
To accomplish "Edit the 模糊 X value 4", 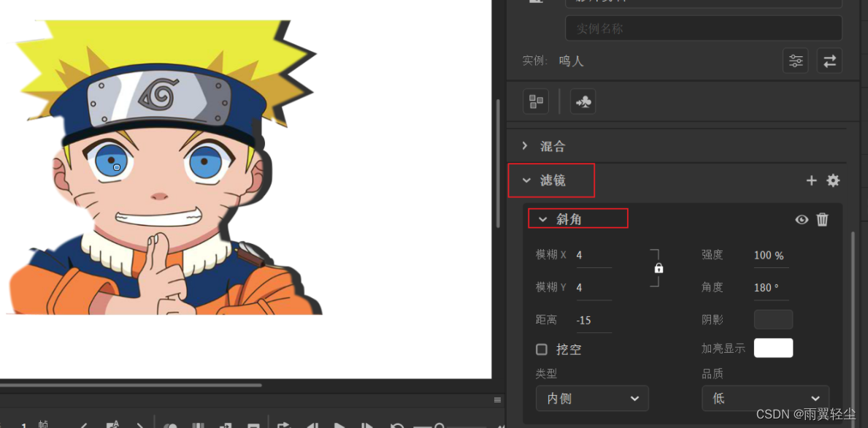I will [594, 255].
